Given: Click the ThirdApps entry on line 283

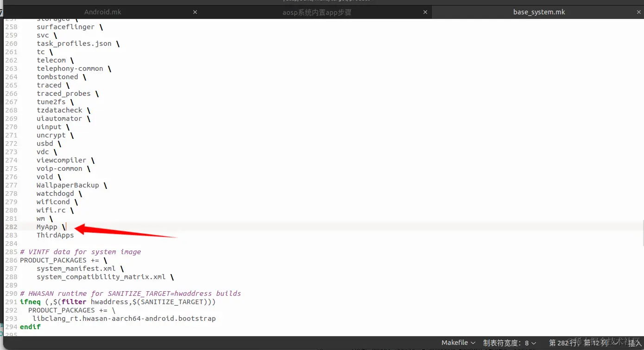Looking at the screenshot, I should [55, 235].
